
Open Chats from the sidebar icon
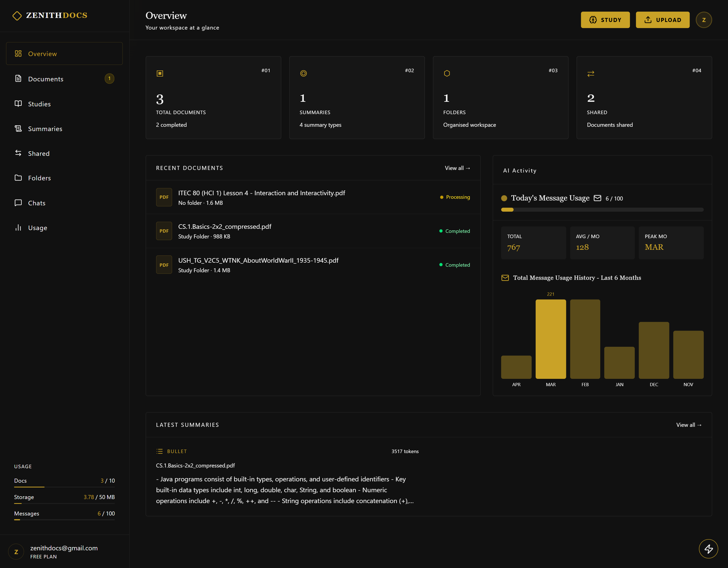click(18, 203)
